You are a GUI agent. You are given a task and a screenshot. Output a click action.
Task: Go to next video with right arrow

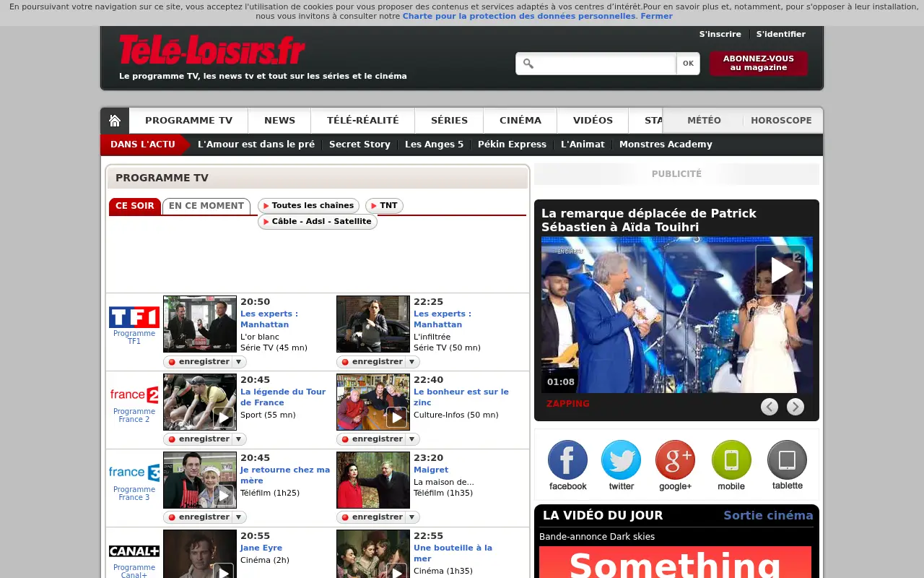click(796, 407)
